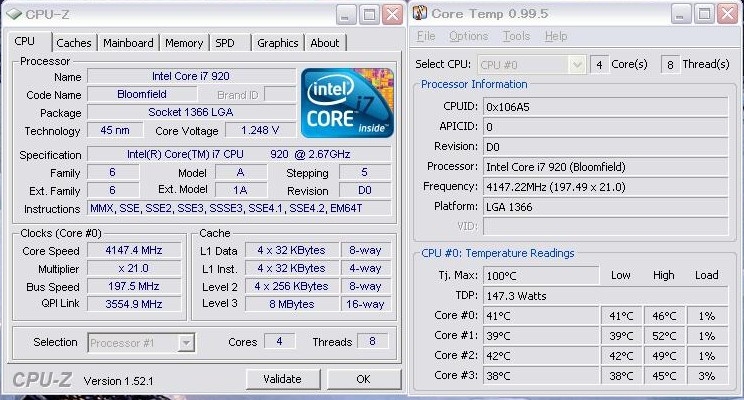744x400 pixels.
Task: Click the APICID field showing '0'
Action: [605, 127]
